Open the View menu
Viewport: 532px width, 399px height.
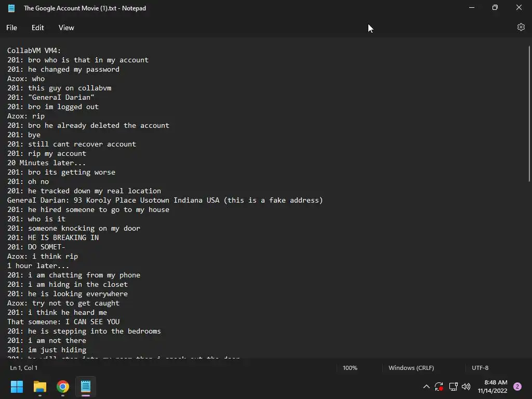(x=66, y=28)
